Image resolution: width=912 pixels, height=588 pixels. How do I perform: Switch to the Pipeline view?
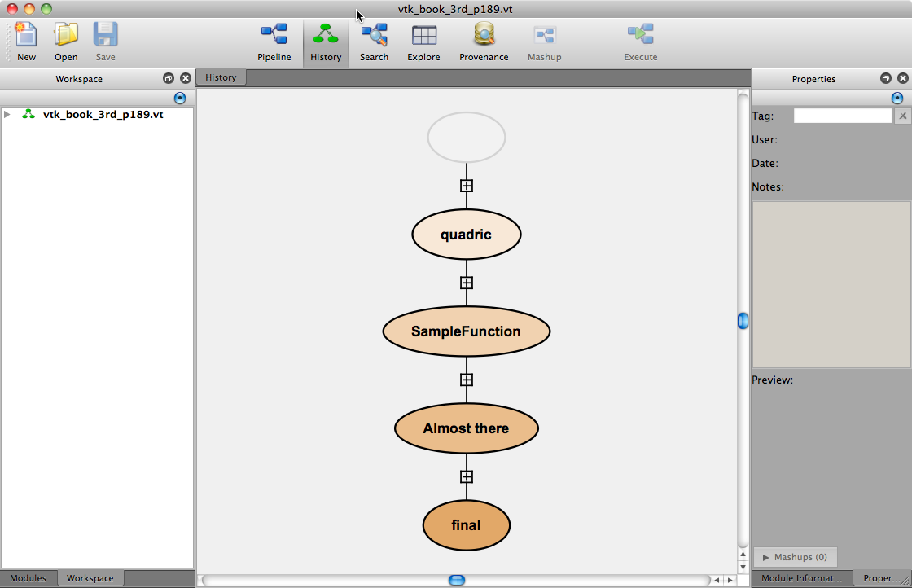pos(274,41)
